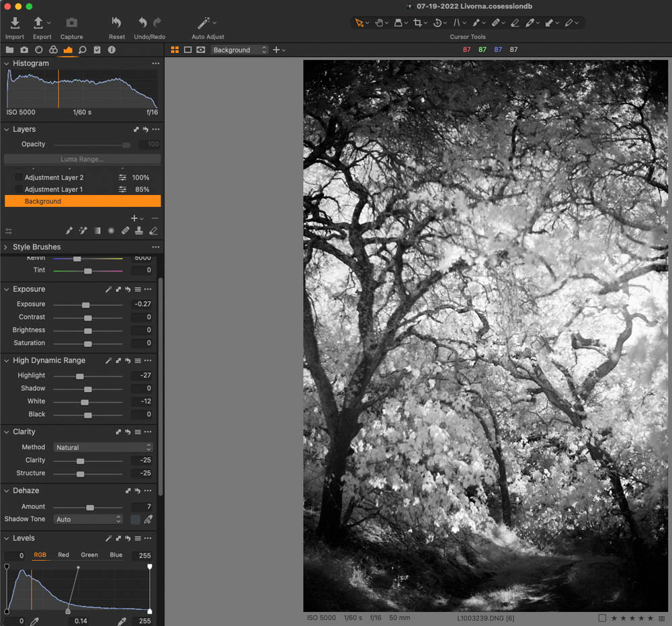This screenshot has width=672, height=626.
Task: Collapse the Dehaze panel
Action: coord(7,490)
